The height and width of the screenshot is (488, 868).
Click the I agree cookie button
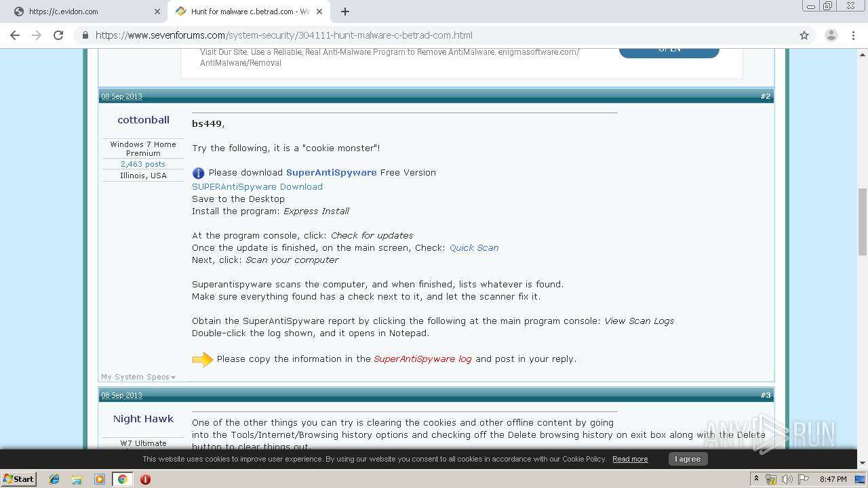coord(688,459)
